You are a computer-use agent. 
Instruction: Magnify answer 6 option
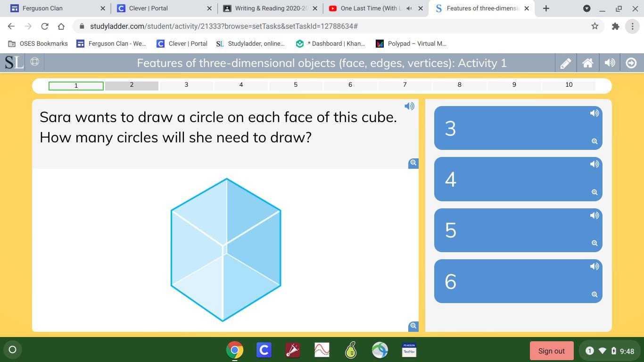tap(594, 295)
